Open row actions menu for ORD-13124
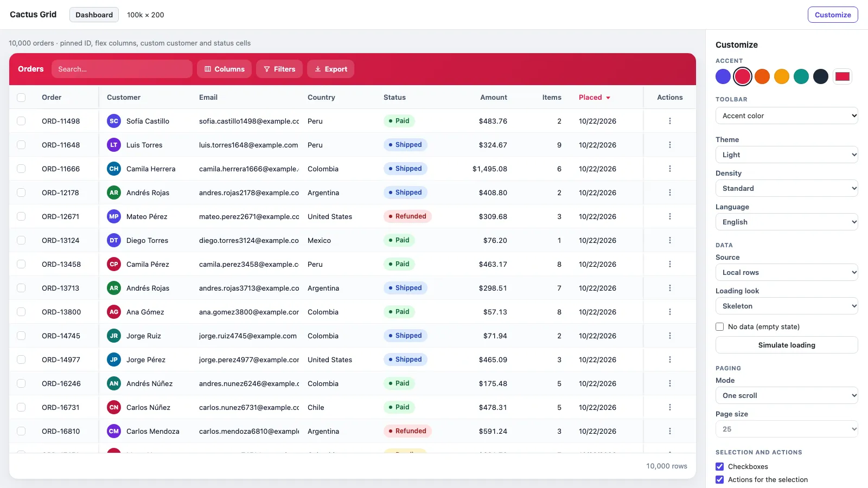 click(x=669, y=240)
